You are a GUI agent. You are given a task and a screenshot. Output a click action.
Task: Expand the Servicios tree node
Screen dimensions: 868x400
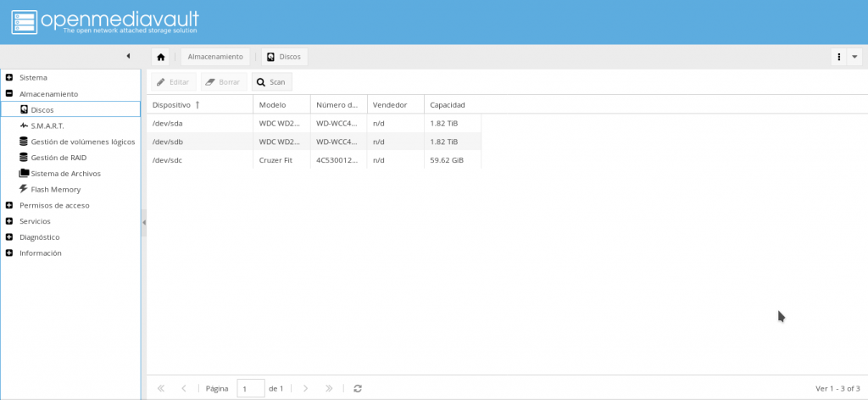tap(8, 221)
